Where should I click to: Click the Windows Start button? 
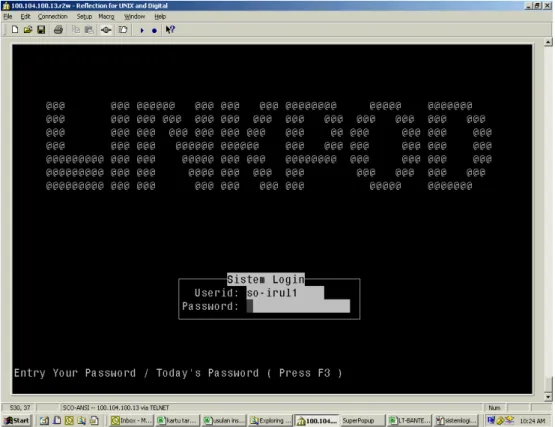(x=17, y=421)
